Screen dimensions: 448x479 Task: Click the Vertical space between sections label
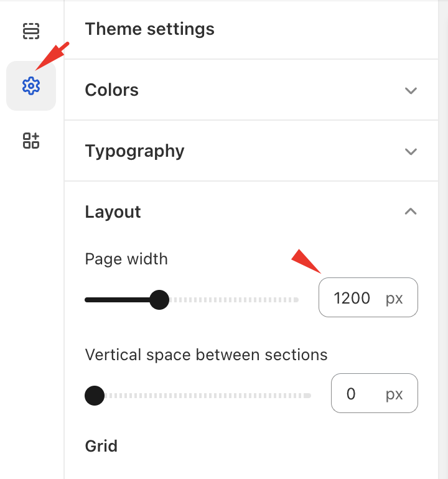click(206, 355)
